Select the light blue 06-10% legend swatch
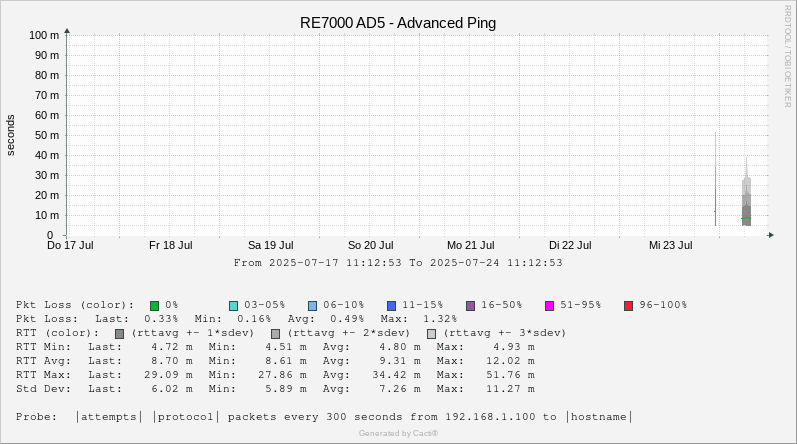 coord(313,305)
